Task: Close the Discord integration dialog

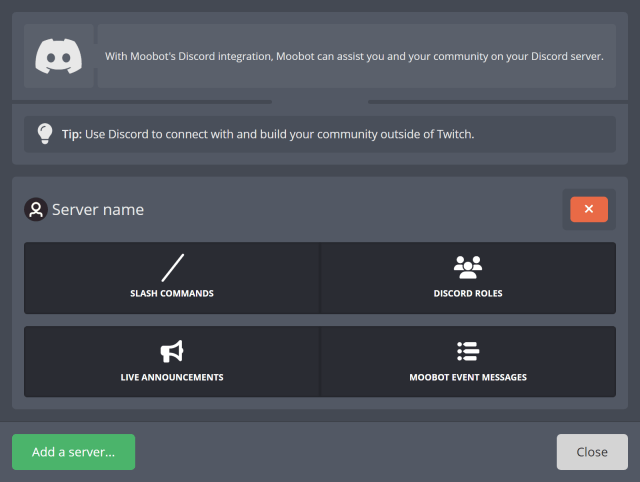Action: point(592,452)
